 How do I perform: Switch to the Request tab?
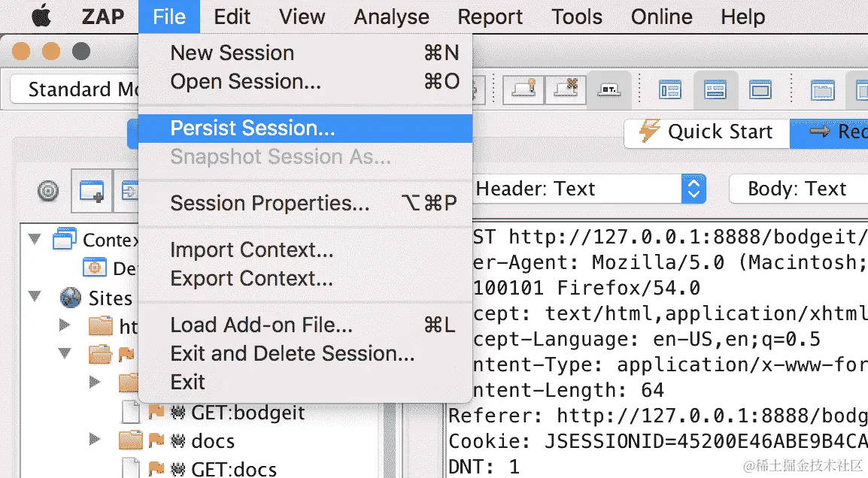click(x=829, y=132)
